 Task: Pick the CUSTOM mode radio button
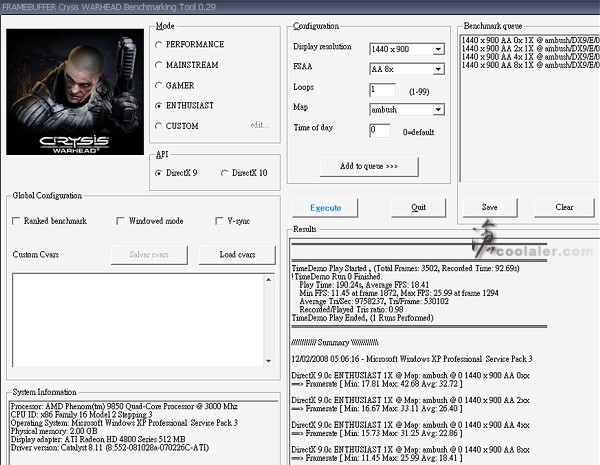158,126
